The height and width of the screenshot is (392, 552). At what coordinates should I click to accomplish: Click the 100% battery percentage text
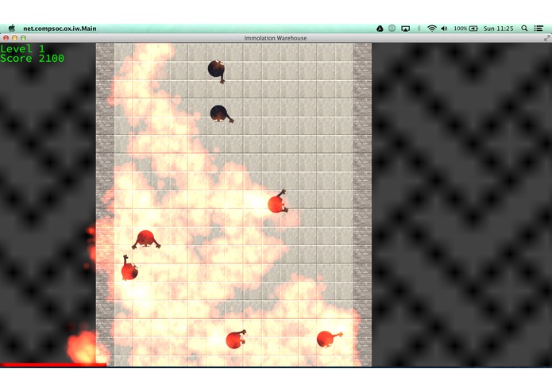pos(461,29)
